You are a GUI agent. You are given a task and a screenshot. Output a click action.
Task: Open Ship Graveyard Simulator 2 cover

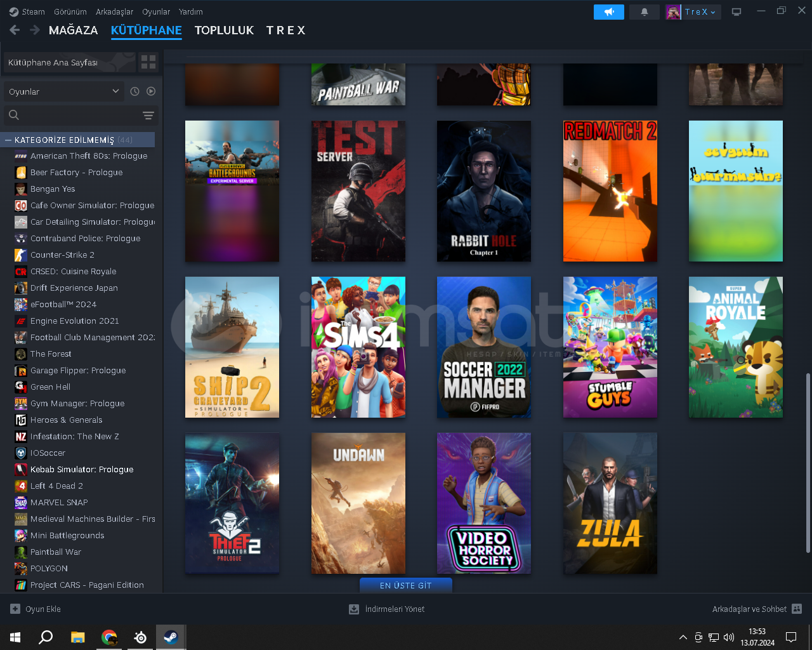click(232, 347)
